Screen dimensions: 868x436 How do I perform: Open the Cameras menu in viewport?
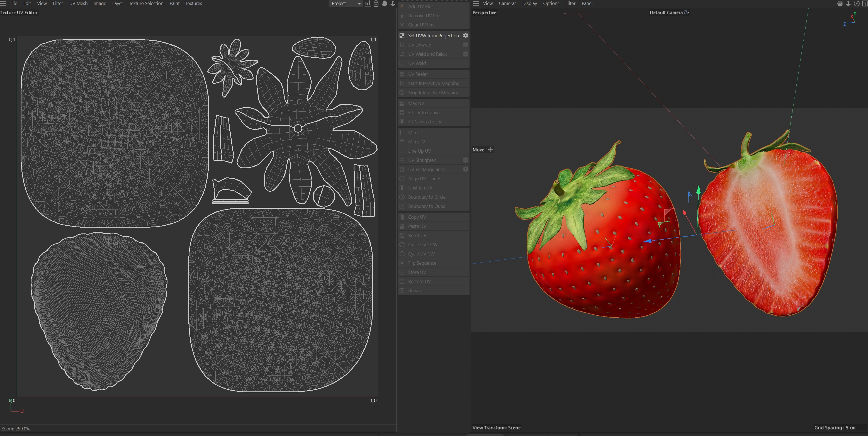click(x=507, y=3)
